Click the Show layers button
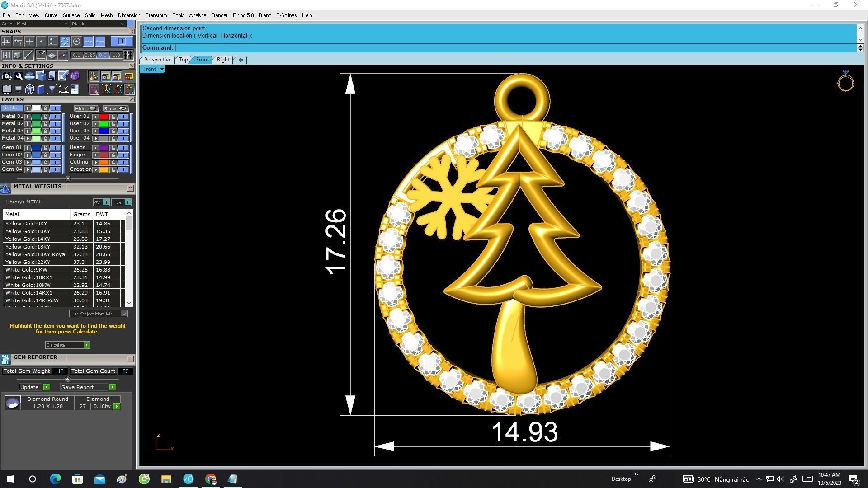The image size is (868, 488). (x=115, y=109)
